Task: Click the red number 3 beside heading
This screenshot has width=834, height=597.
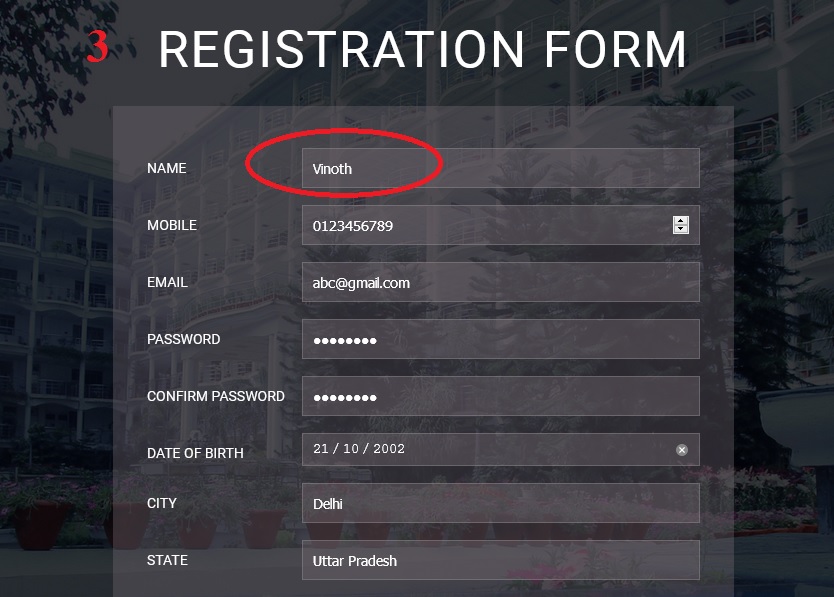Action: (x=97, y=47)
